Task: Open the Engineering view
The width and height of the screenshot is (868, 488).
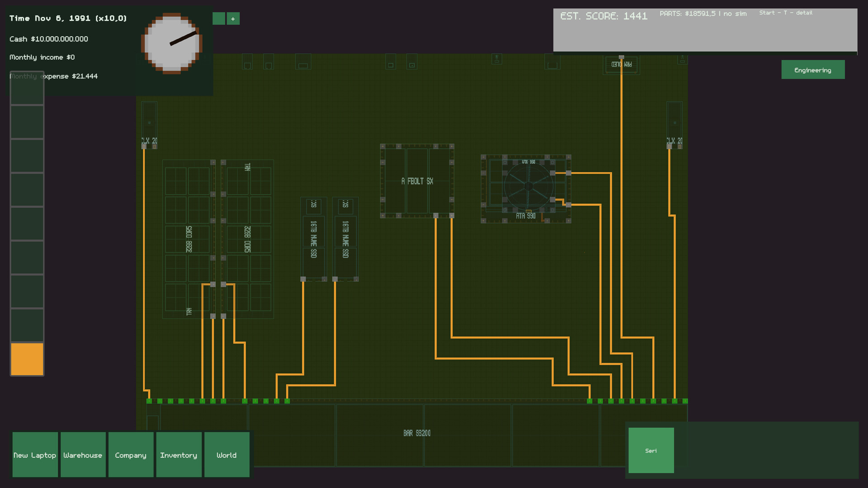Action: (x=813, y=70)
